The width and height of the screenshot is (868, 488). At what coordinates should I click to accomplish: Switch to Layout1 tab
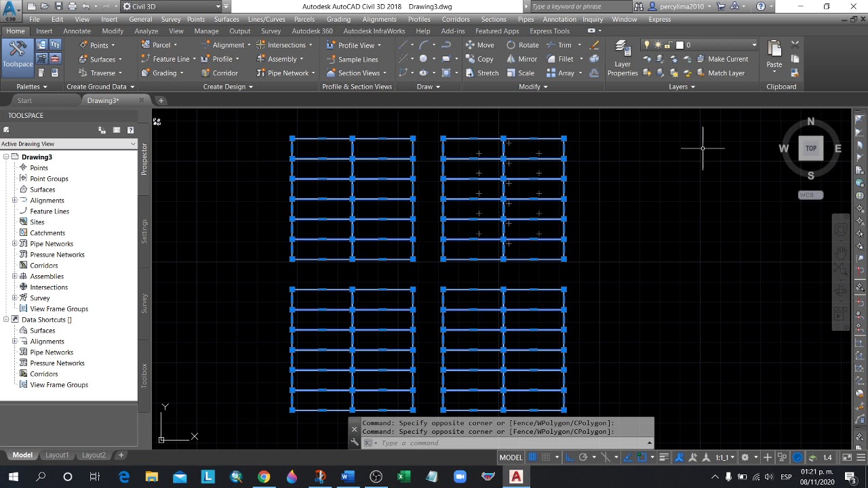(x=57, y=455)
